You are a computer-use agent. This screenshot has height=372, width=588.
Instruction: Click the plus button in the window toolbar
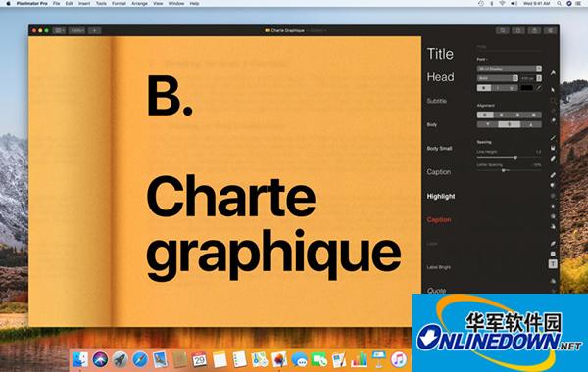click(x=94, y=30)
